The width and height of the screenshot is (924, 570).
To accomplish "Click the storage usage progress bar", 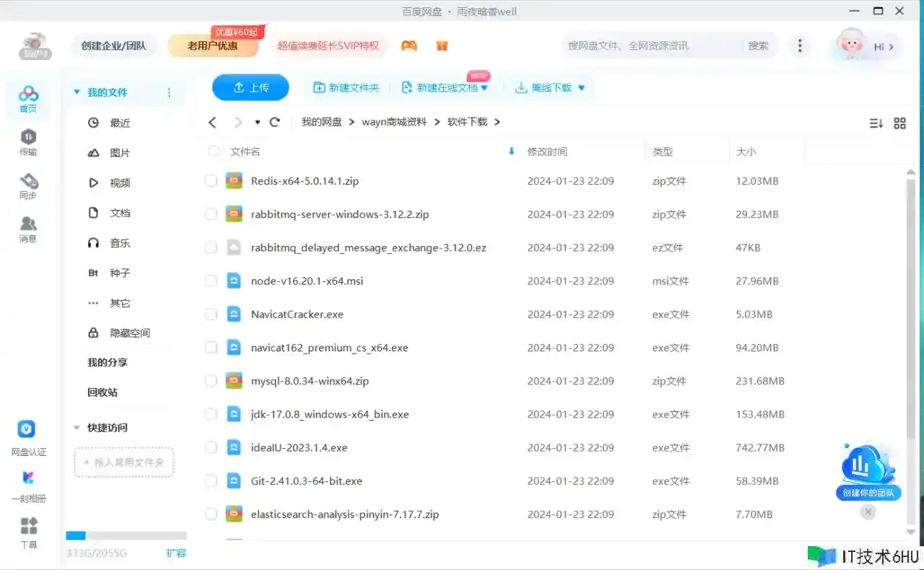I will tap(126, 535).
